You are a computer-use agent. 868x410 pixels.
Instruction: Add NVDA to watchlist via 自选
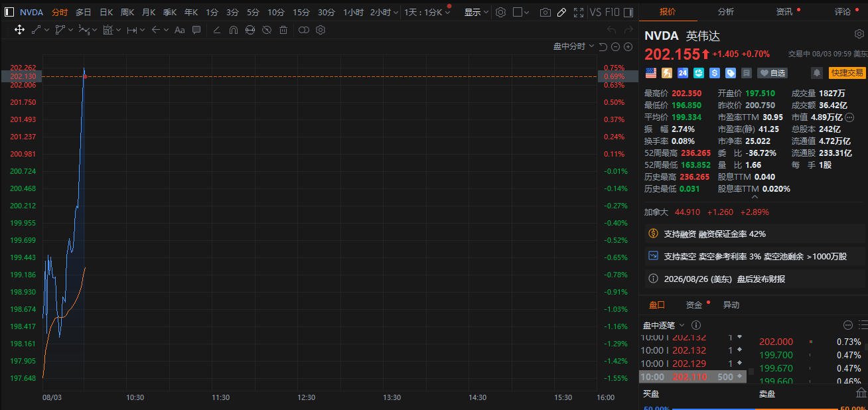coord(773,73)
